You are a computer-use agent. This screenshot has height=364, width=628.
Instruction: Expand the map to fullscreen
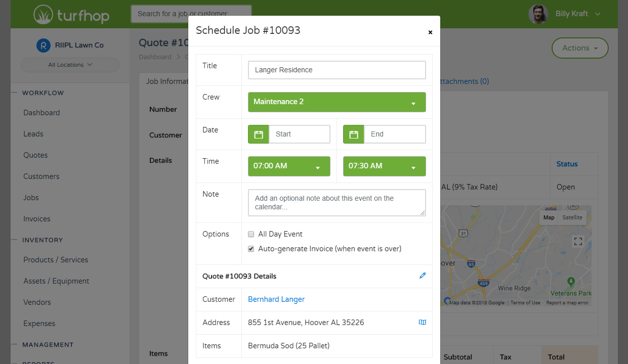pyautogui.click(x=578, y=241)
